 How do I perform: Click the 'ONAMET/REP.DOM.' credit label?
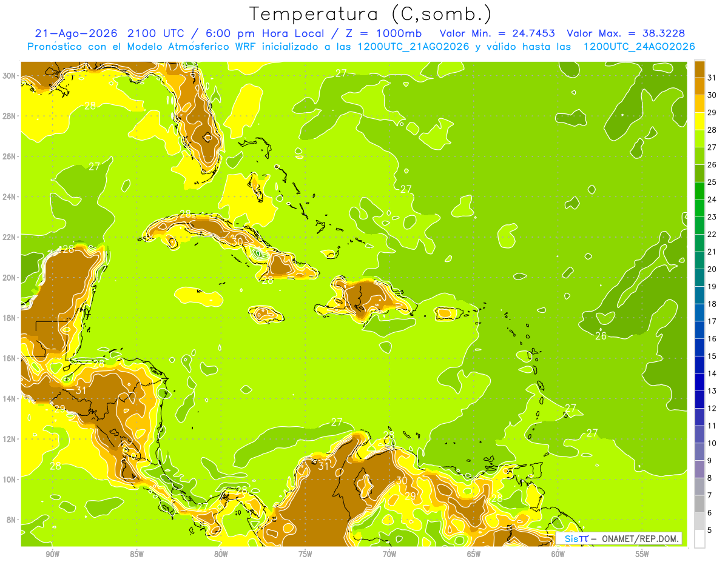[x=641, y=538]
